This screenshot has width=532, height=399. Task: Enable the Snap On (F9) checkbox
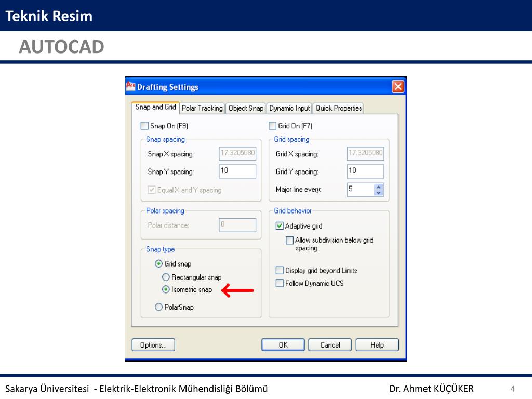tap(144, 126)
